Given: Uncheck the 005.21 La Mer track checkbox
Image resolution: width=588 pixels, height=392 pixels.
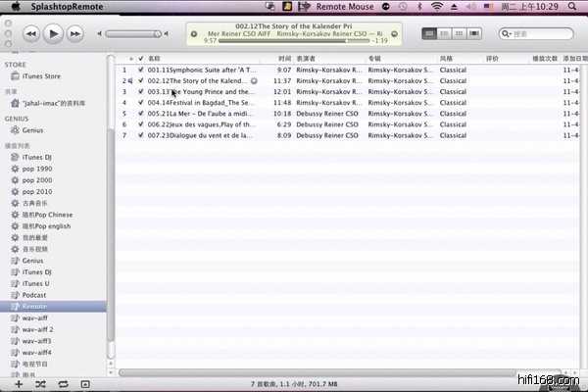Looking at the screenshot, I should click(140, 113).
